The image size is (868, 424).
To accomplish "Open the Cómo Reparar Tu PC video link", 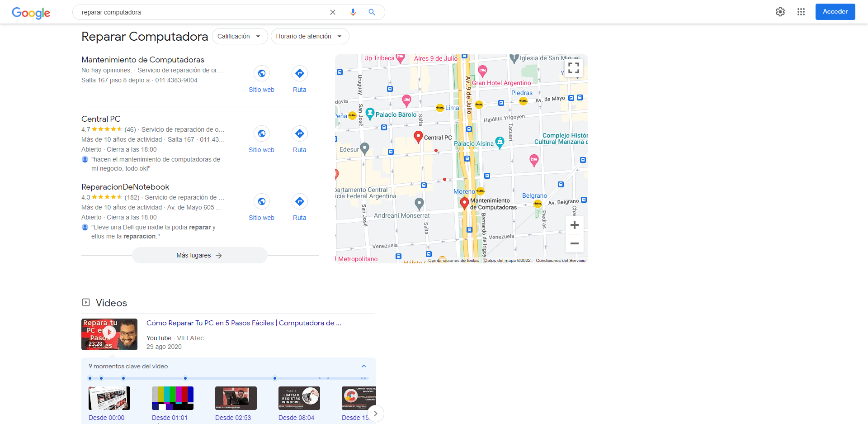I will click(x=243, y=323).
